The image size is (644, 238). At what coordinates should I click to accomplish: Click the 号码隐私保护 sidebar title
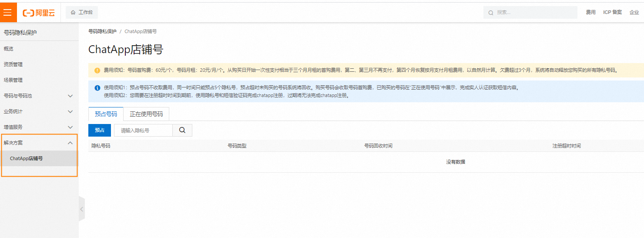(20, 33)
